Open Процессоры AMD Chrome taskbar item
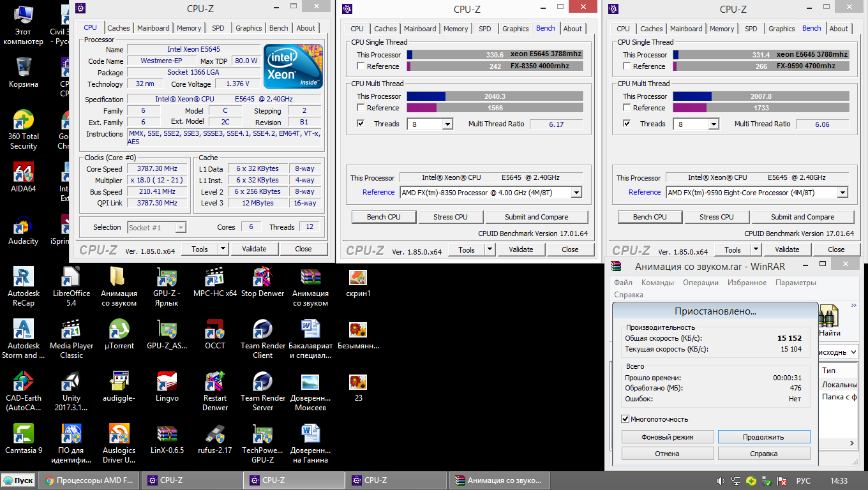This screenshot has height=490, width=868. (89, 480)
